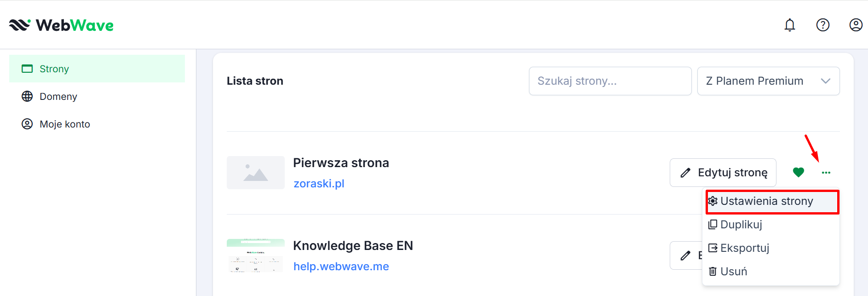Click Usuń in the context menu

click(733, 272)
